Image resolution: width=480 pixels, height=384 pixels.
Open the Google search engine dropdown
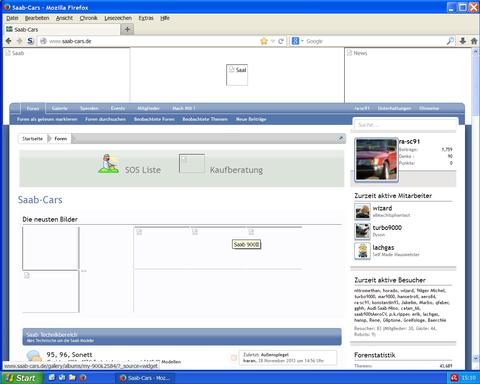coord(297,41)
